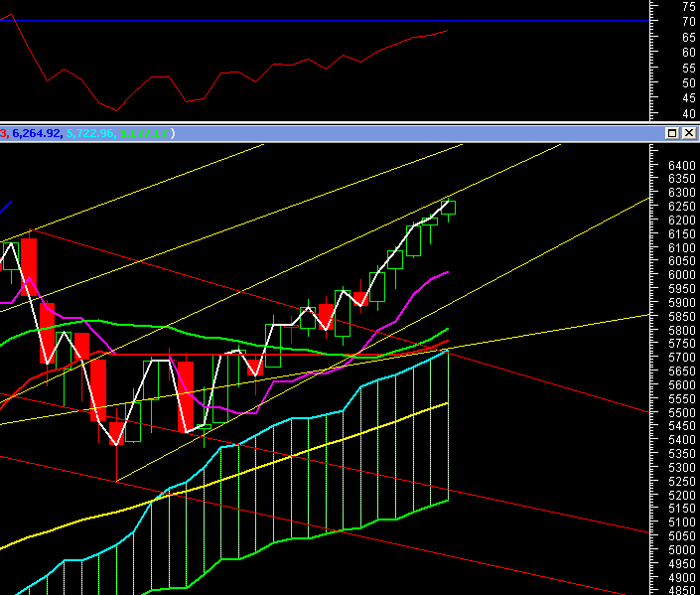Screen dimensions: 700x595
Task: Click the 4900 price axis label
Action: point(682,577)
